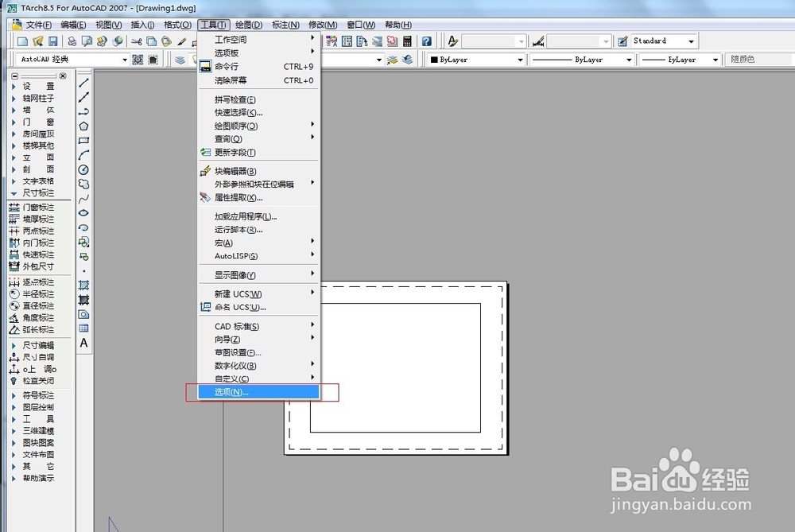Image resolution: width=795 pixels, height=532 pixels.
Task: Choose 清除屏幕 CTRL+0 menu entry
Action: point(258,80)
